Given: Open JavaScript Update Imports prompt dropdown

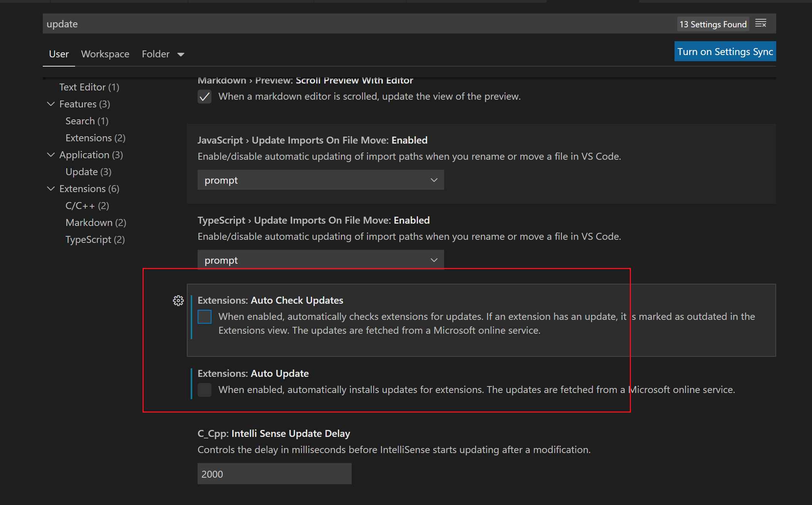Looking at the screenshot, I should pos(320,180).
